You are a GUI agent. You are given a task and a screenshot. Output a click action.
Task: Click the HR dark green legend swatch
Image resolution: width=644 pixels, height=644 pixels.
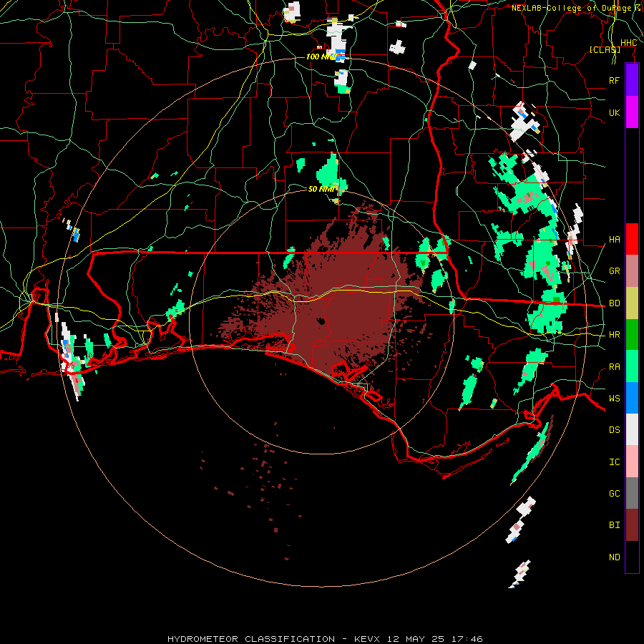[632, 334]
